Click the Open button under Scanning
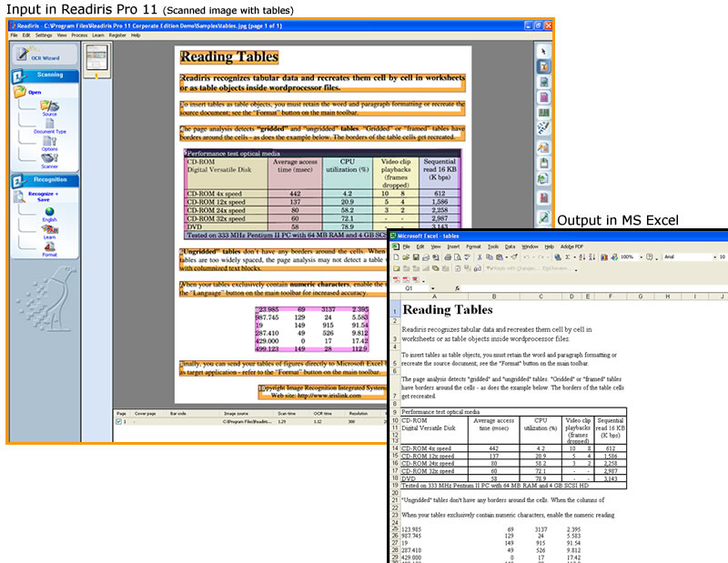Screen dimensions: 728x563 35,92
